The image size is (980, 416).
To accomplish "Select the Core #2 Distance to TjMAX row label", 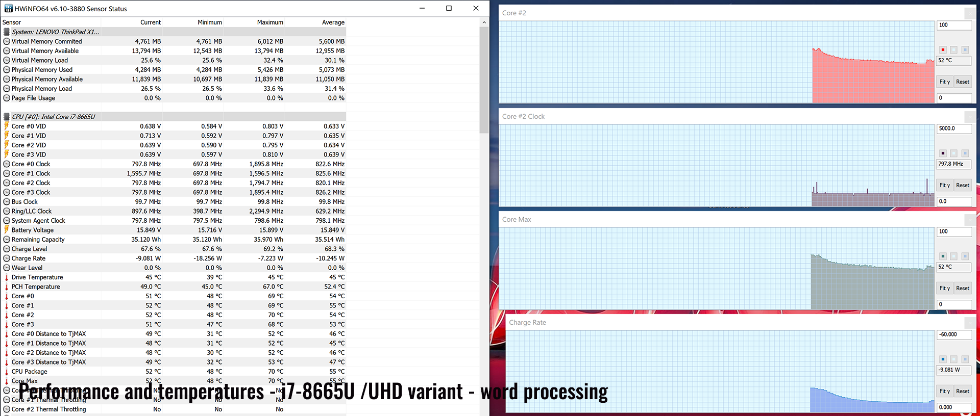I will coord(48,353).
